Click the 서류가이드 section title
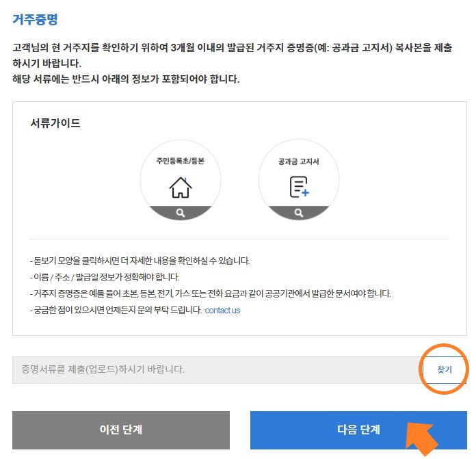 click(x=55, y=123)
